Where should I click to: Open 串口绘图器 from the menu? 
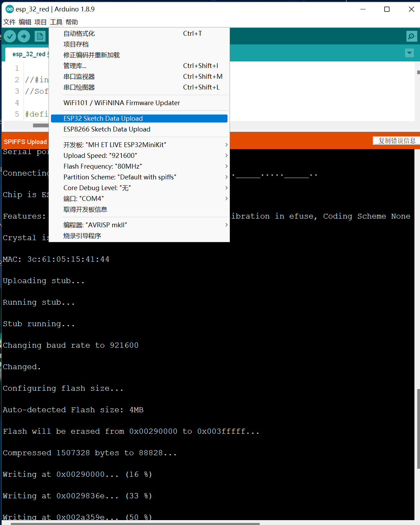[x=139, y=87]
